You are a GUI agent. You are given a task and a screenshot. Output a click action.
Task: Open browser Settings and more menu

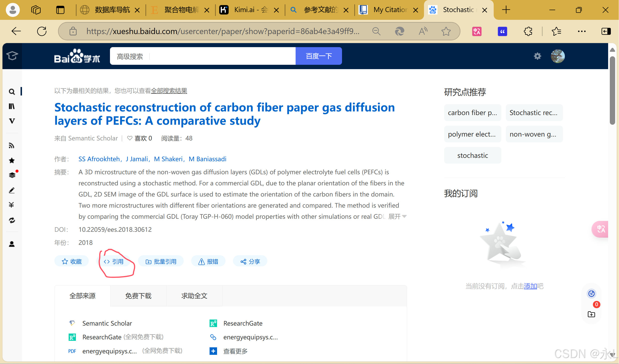[582, 31]
